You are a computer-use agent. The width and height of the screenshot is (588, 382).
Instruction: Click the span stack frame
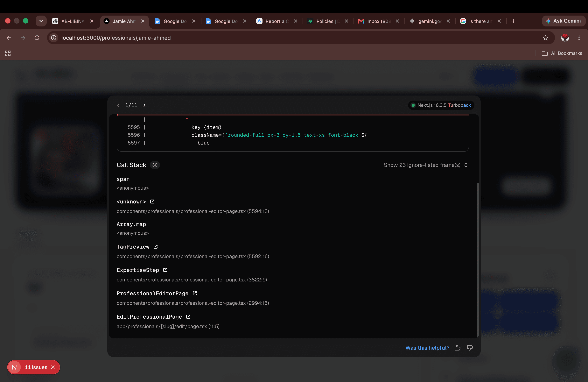[123, 179]
